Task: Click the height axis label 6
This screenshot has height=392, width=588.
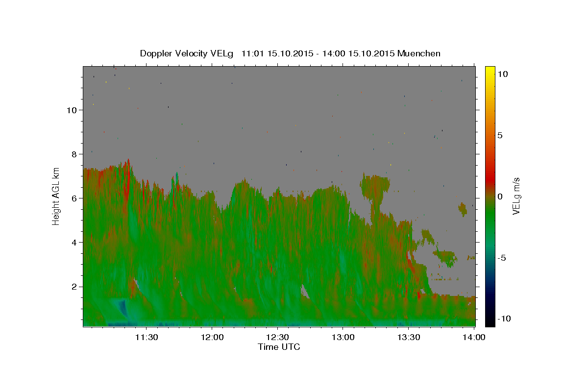Action: pos(73,198)
